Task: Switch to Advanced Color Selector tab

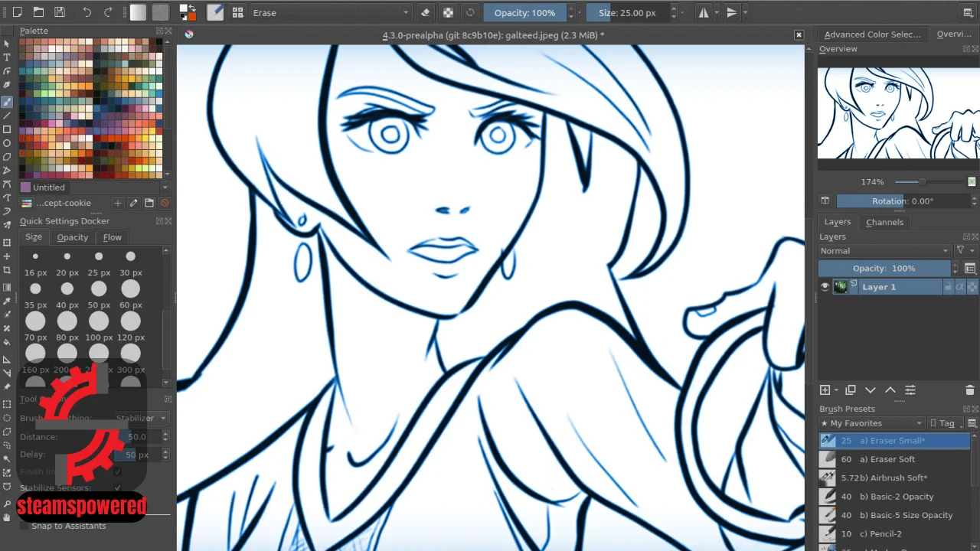Action: [x=872, y=34]
